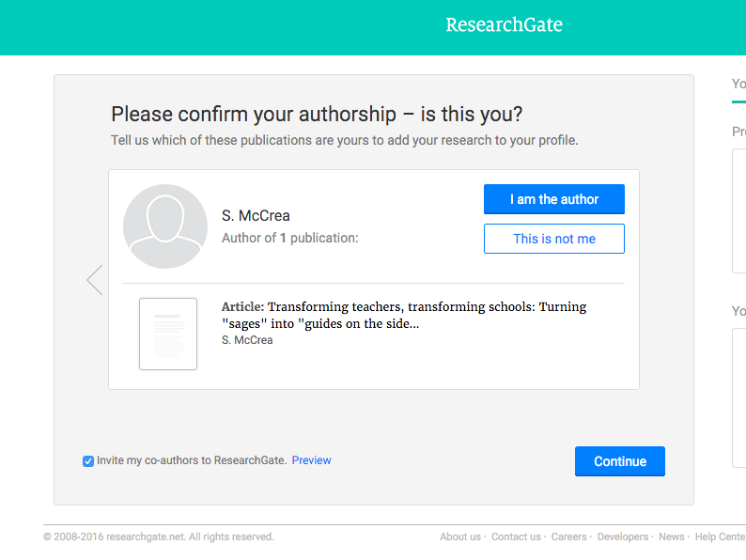Screen dimensions: 746x560
Task: Open the Preview link
Action: [x=311, y=460]
